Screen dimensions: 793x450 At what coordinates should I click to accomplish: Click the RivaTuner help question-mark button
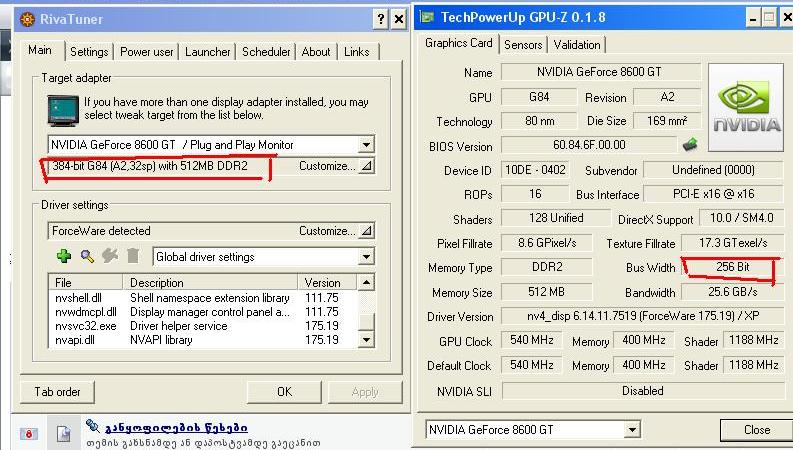click(381, 19)
